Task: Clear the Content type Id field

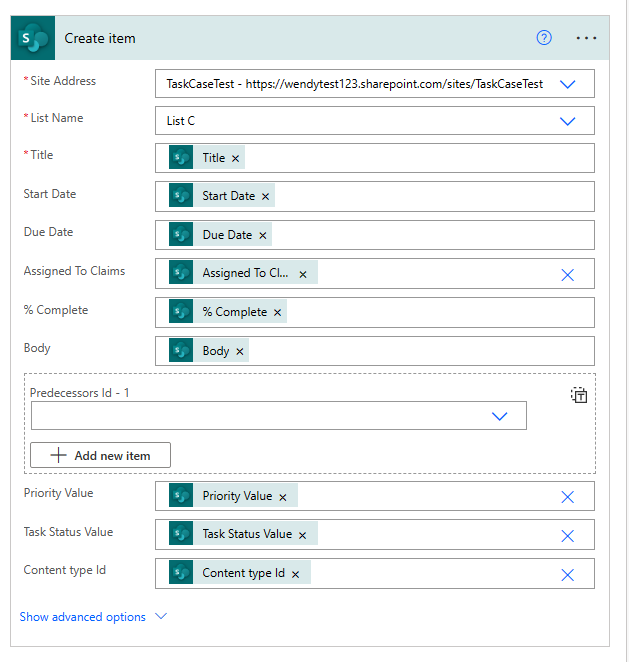Action: pyautogui.click(x=567, y=575)
